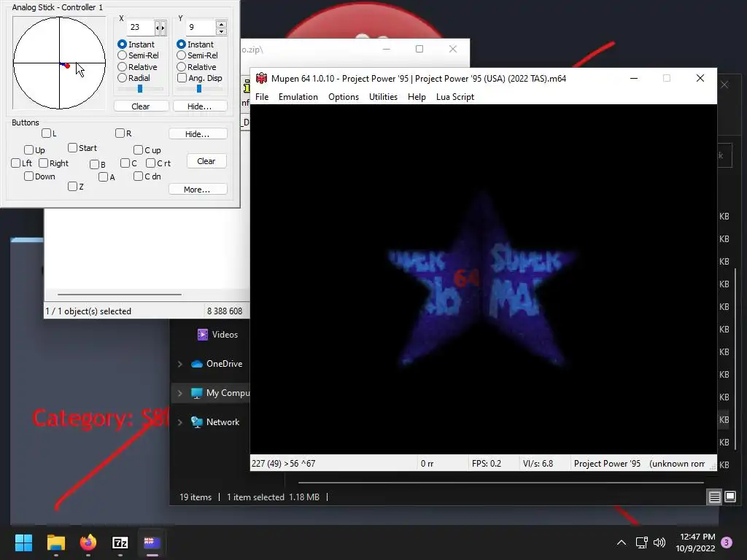Open the Lua Script menu

455,97
